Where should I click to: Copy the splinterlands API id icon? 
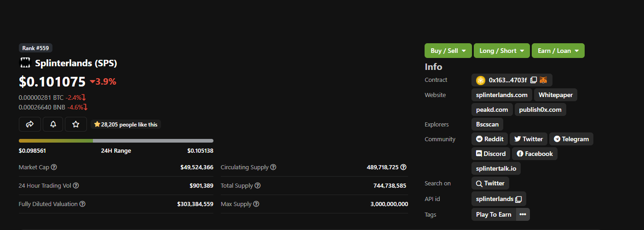518,199
